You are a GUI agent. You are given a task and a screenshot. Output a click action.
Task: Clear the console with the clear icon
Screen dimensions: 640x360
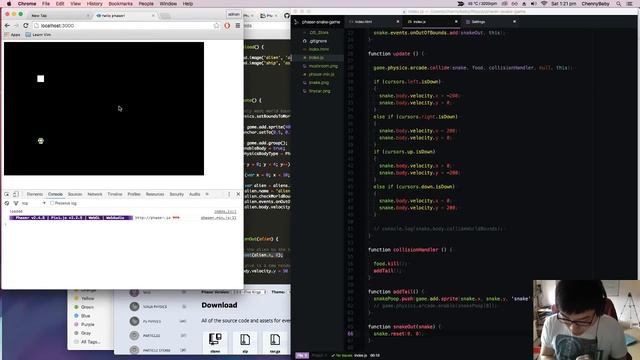tap(7, 203)
